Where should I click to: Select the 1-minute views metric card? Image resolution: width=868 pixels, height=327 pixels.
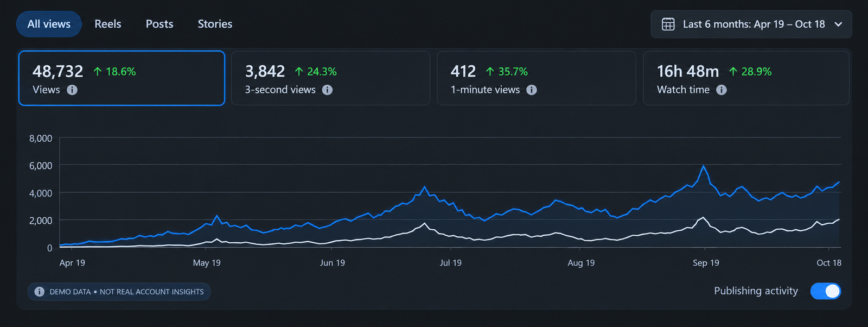click(x=537, y=78)
